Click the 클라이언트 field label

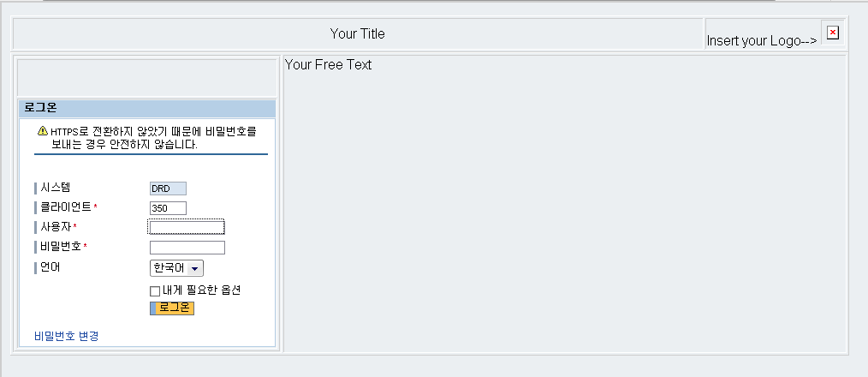point(66,207)
